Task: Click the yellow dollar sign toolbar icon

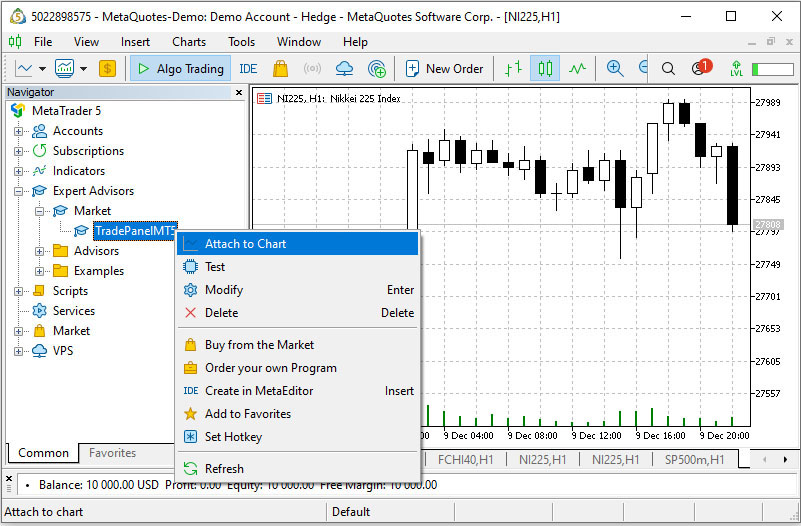Action: pos(107,68)
